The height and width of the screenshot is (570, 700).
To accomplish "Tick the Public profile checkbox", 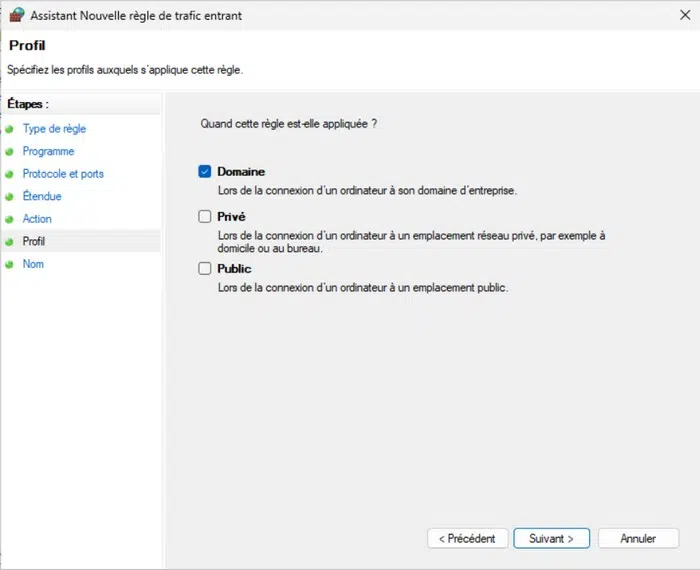I will point(205,269).
